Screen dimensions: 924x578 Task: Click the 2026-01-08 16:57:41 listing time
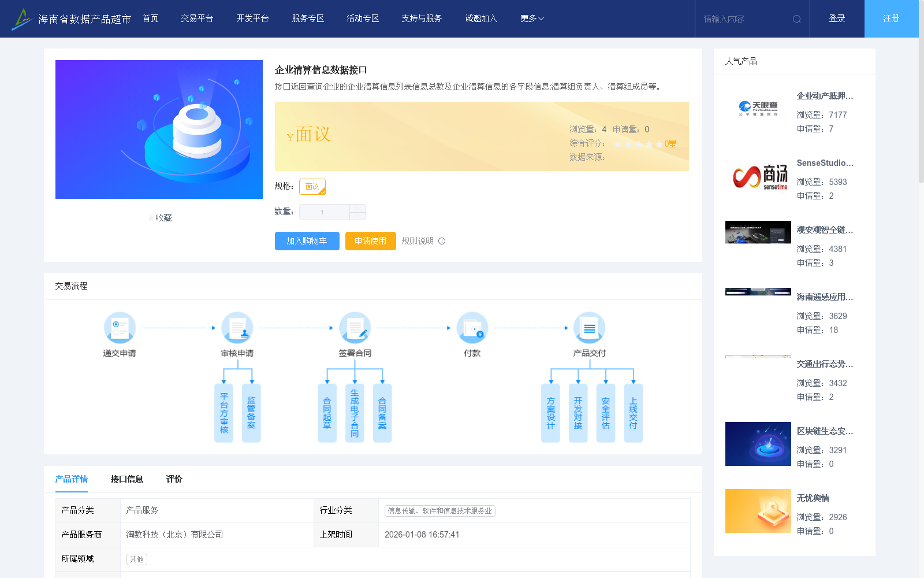click(x=422, y=535)
